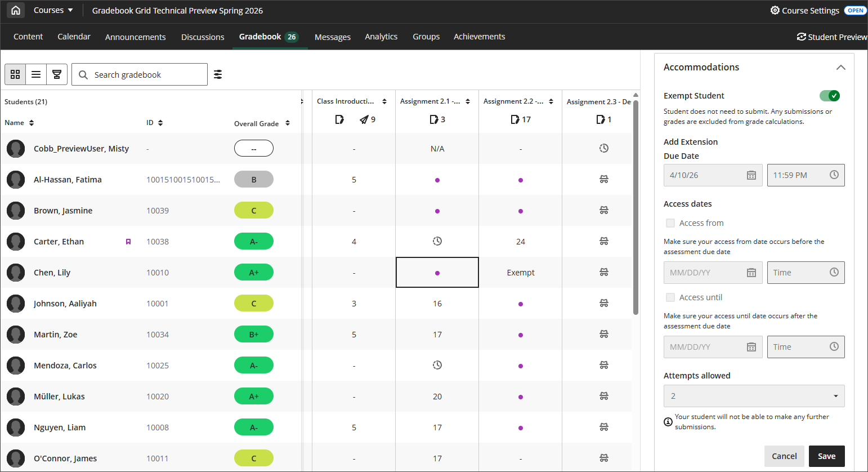The height and width of the screenshot is (472, 868).
Task: Expand the Courses dropdown menu
Action: [x=53, y=10]
